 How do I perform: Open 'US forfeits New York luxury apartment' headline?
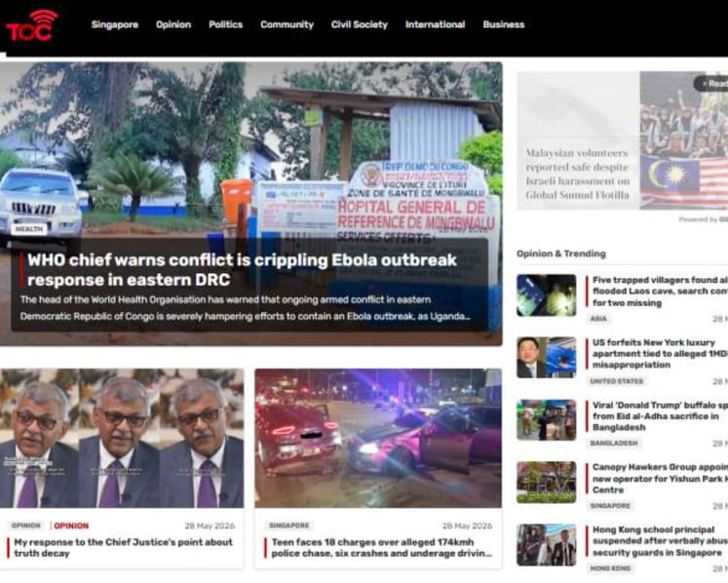click(x=660, y=354)
